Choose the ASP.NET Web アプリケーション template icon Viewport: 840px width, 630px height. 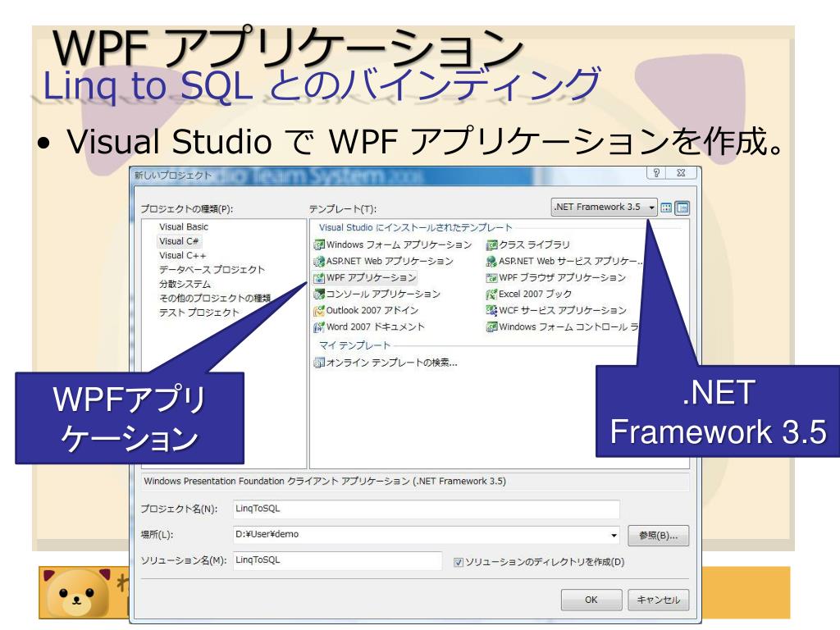pos(319,262)
